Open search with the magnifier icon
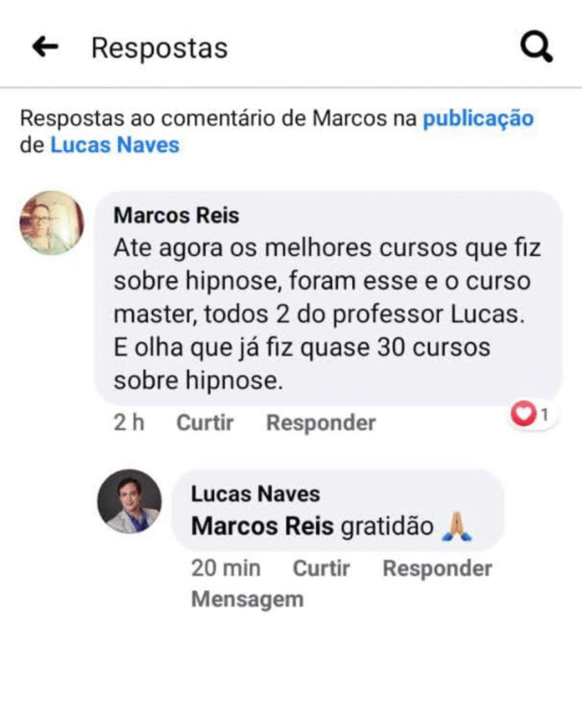The width and height of the screenshot is (582, 728). click(537, 48)
